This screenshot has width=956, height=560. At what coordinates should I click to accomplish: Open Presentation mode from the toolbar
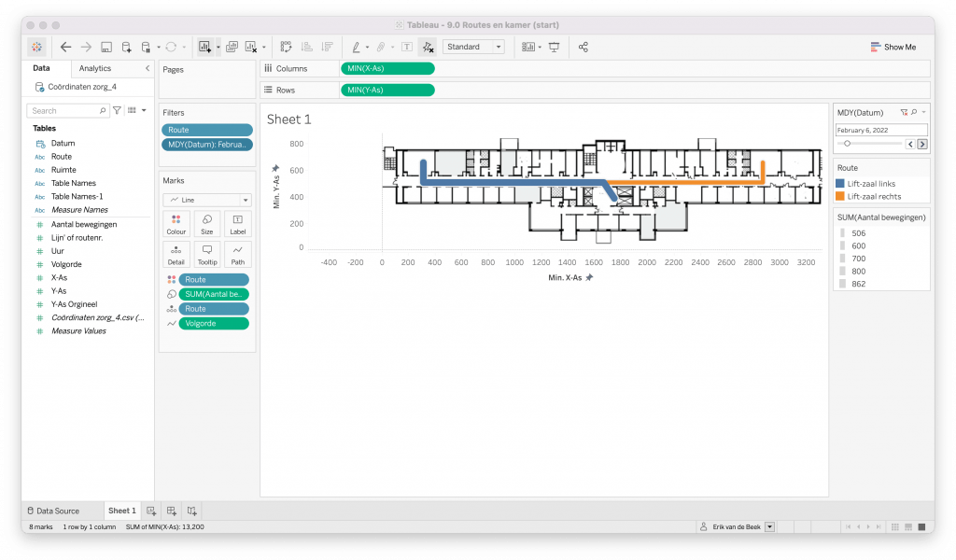[x=555, y=47]
